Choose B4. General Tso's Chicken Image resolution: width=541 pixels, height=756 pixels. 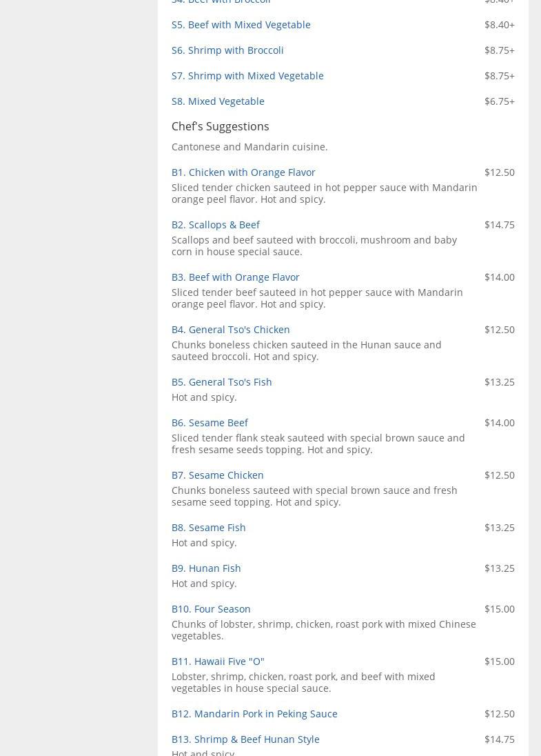click(230, 330)
